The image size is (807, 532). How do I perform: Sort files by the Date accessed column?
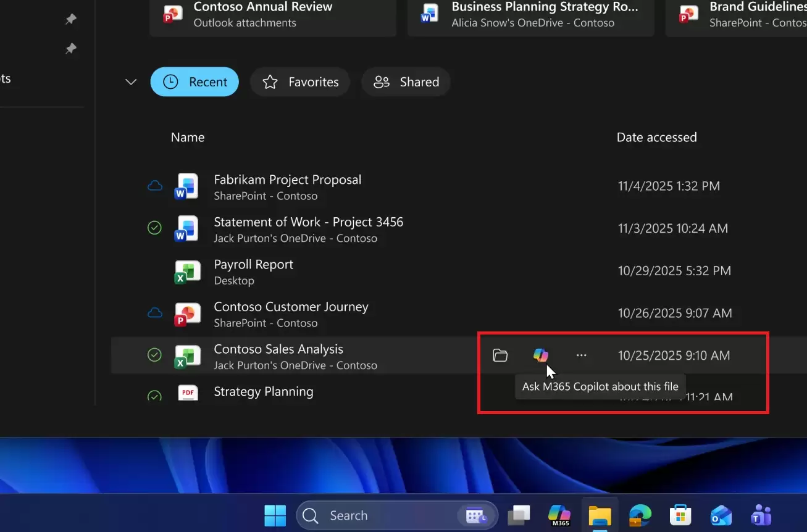[x=656, y=137]
